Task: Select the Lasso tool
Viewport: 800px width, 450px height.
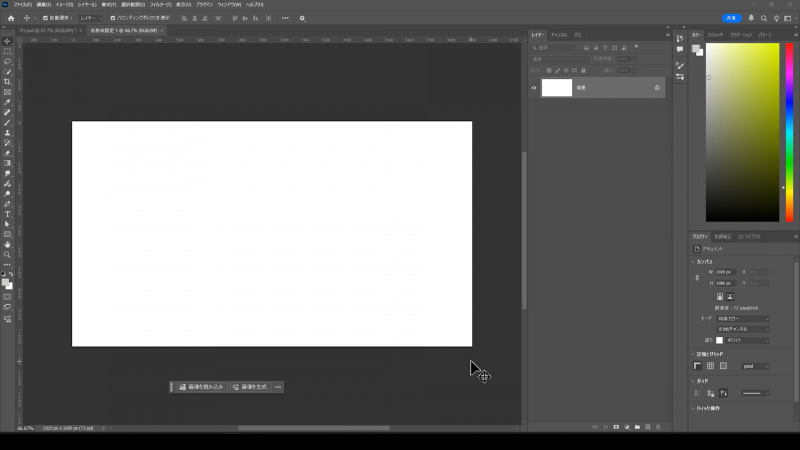Action: pos(7,62)
